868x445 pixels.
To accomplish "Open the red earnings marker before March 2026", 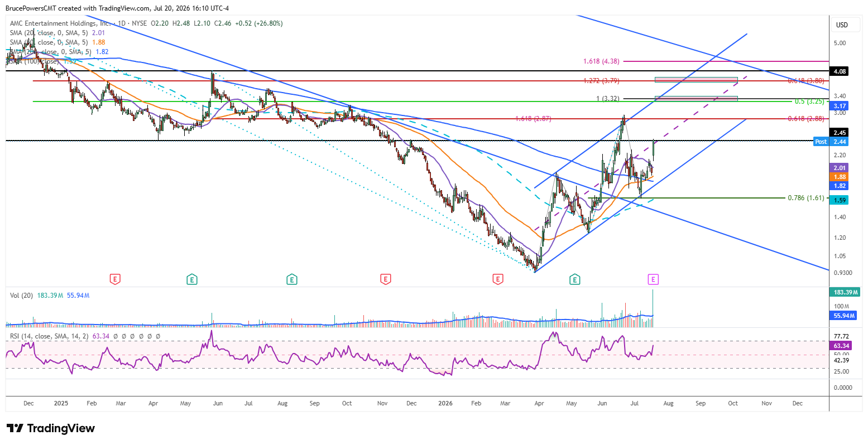I will click(x=498, y=279).
